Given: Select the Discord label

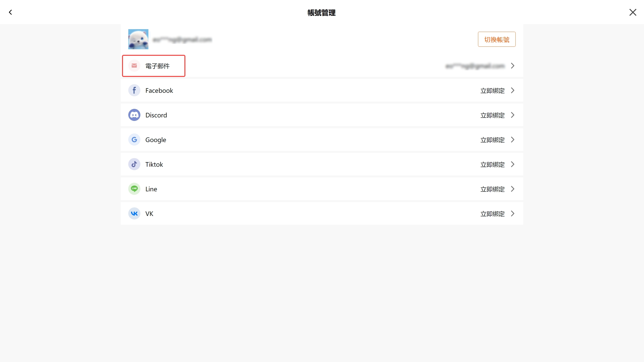Looking at the screenshot, I should point(156,115).
